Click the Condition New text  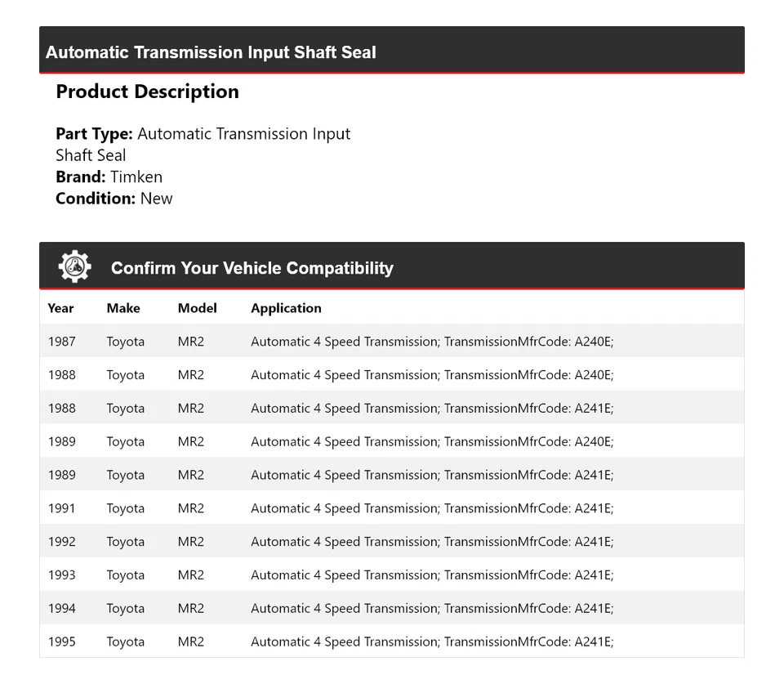114,198
